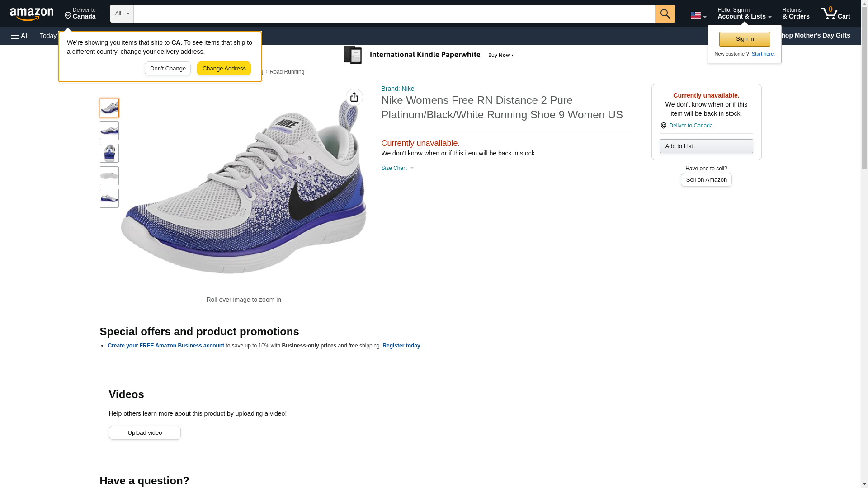Click the share icon on product image

point(354,97)
